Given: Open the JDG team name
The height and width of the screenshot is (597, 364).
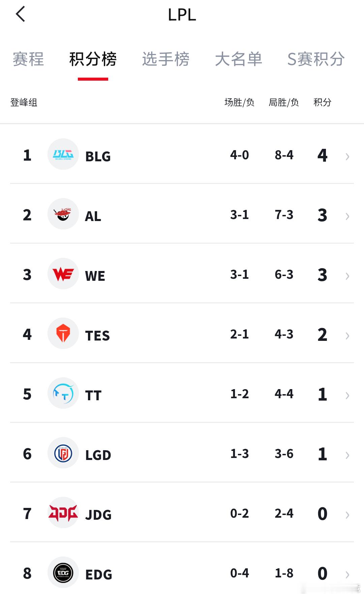Looking at the screenshot, I should 98,515.
